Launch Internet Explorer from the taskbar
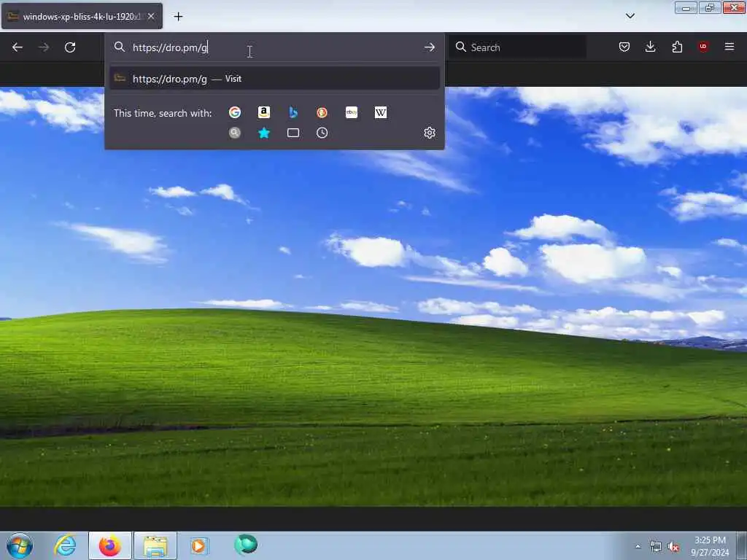This screenshot has height=560, width=747. pyautogui.click(x=65, y=545)
